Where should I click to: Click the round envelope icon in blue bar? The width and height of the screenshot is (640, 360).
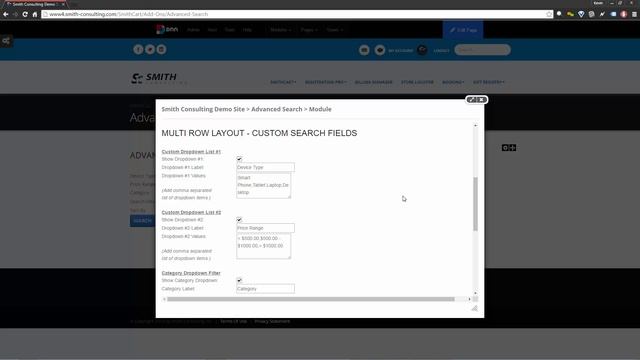(x=364, y=50)
